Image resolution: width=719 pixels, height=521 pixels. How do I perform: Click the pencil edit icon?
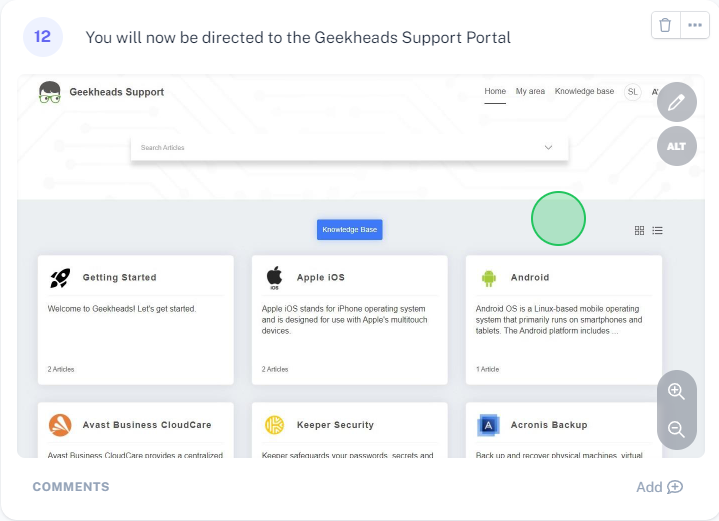point(677,102)
